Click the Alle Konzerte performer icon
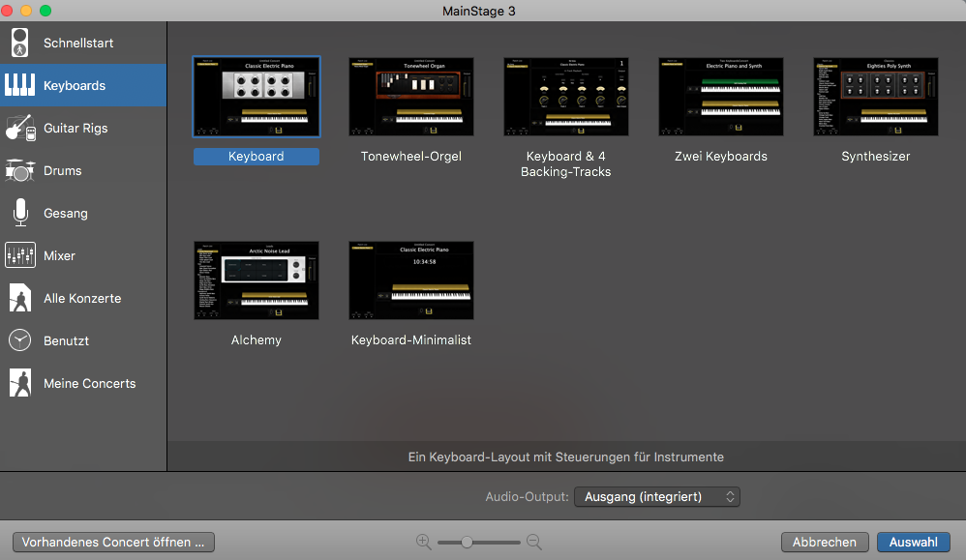Viewport: 966px width, 560px height. 19,298
